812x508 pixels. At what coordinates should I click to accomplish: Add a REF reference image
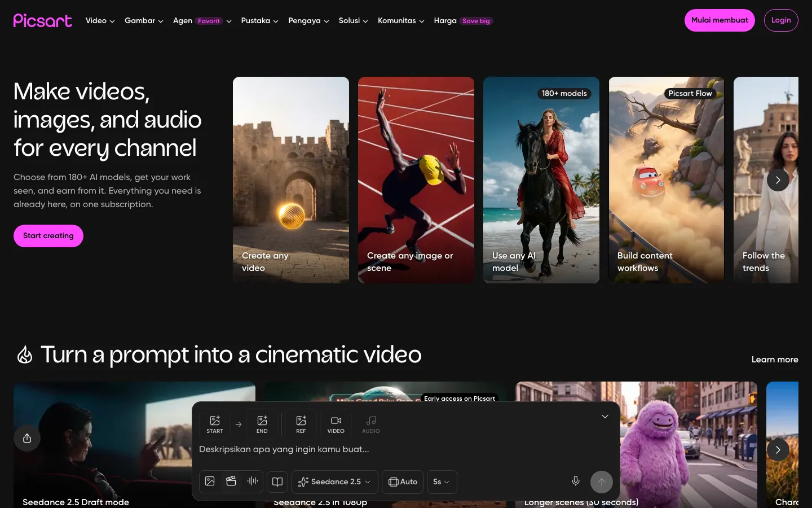[x=301, y=424]
